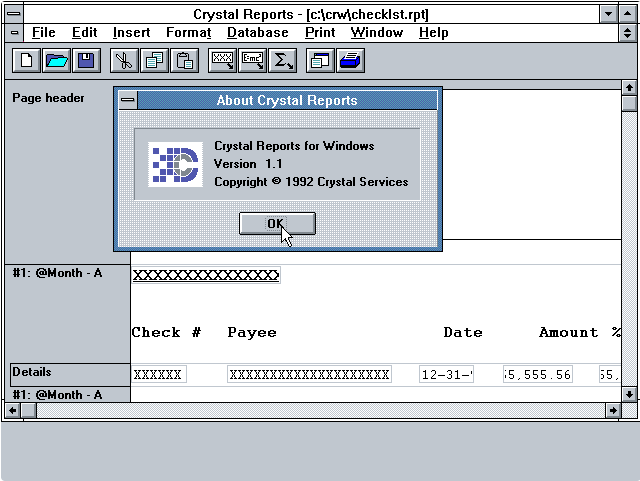The image size is (640, 481).
Task: Click the 'Payee' column heading text
Action: coord(252,332)
